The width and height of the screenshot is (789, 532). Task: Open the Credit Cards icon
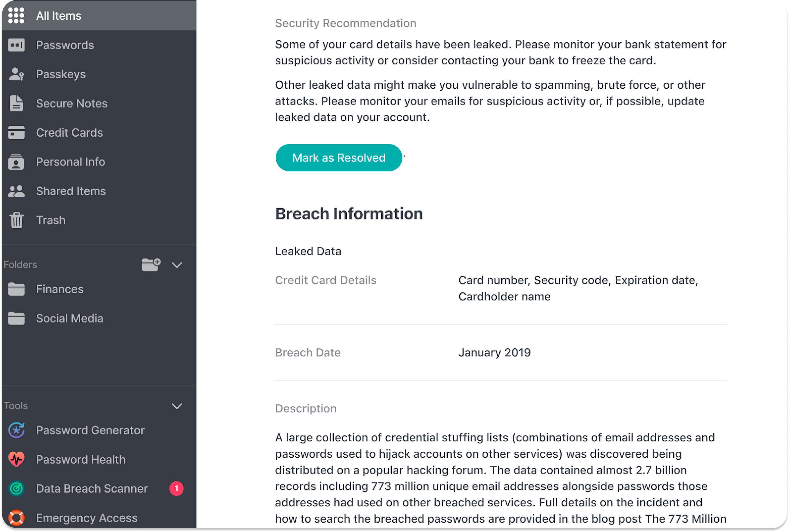(x=16, y=132)
